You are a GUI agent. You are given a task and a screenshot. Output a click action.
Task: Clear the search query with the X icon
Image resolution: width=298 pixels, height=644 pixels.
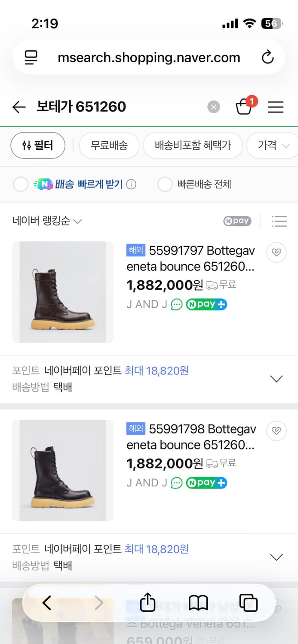point(214,107)
